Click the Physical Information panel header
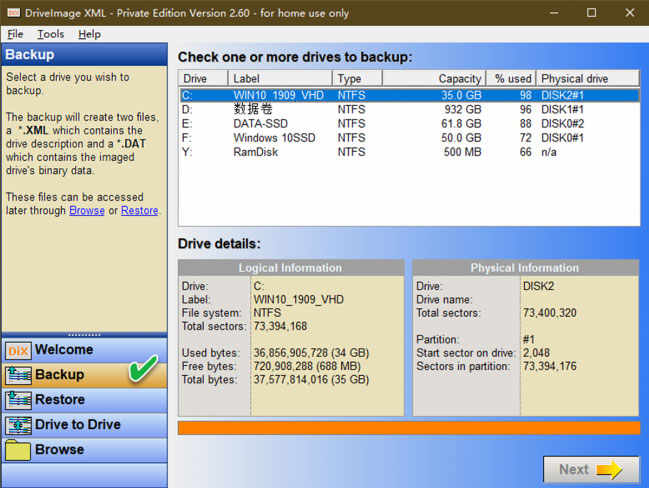 click(525, 268)
